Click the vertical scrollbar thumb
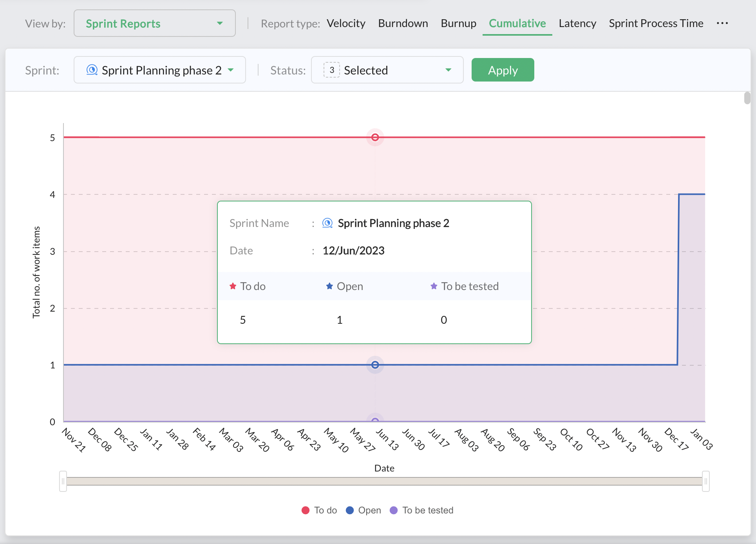 click(747, 98)
